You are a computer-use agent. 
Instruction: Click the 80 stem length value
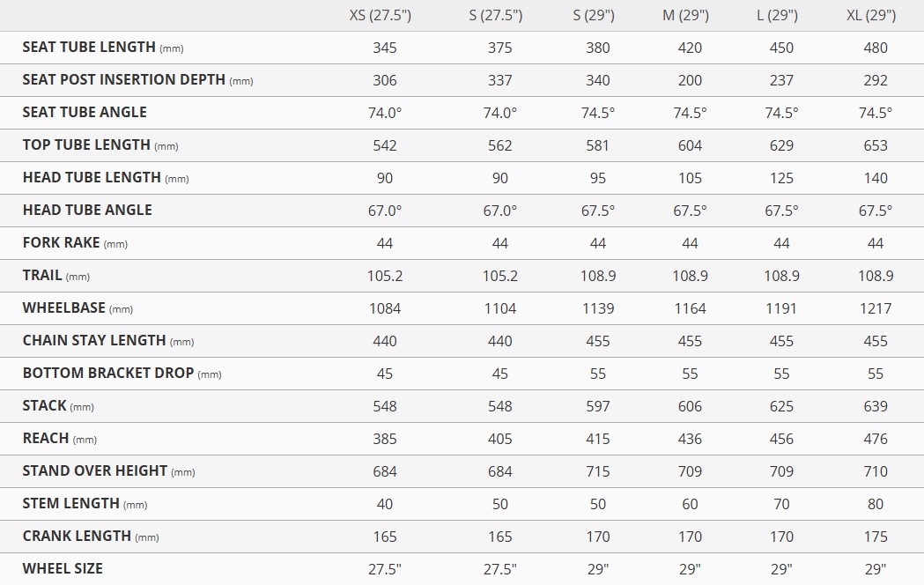click(x=876, y=504)
